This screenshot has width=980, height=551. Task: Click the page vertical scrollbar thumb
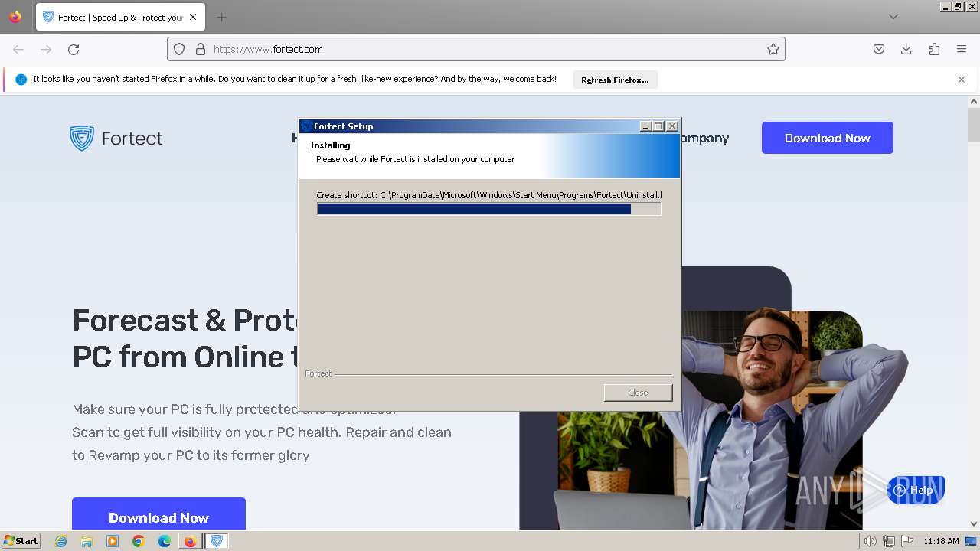(x=974, y=126)
